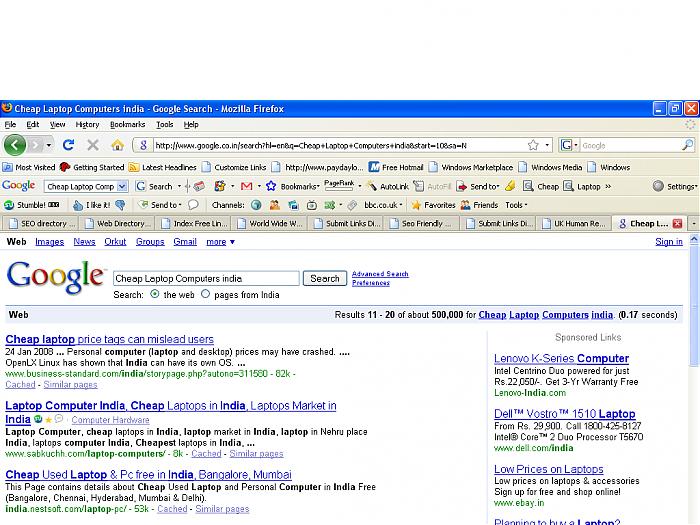Click the Stumble! button
Image resolution: width=700 pixels, height=525 pixels.
click(x=31, y=205)
